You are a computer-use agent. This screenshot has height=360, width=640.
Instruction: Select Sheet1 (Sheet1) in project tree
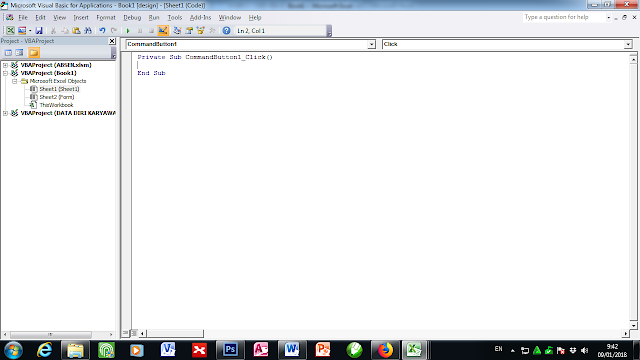click(x=59, y=89)
